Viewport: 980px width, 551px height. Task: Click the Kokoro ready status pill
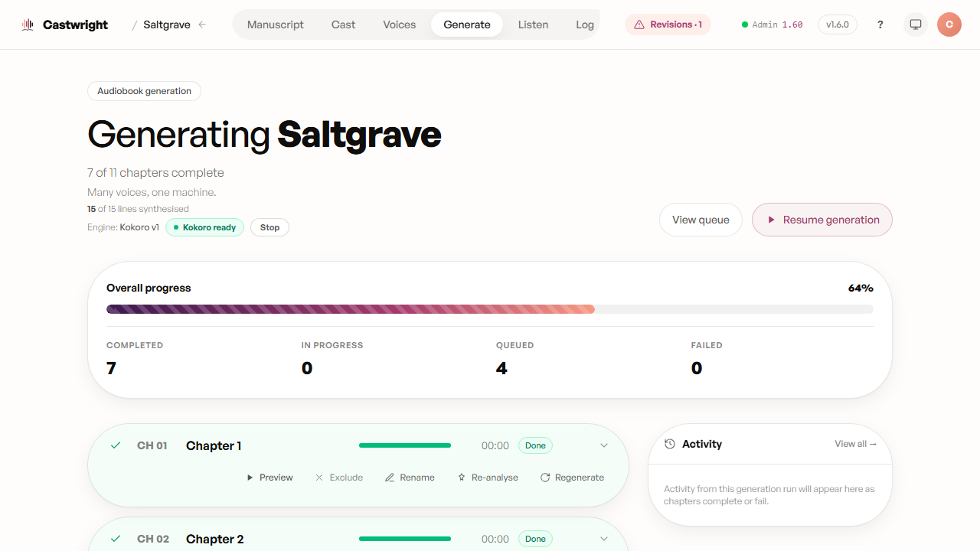pyautogui.click(x=204, y=227)
